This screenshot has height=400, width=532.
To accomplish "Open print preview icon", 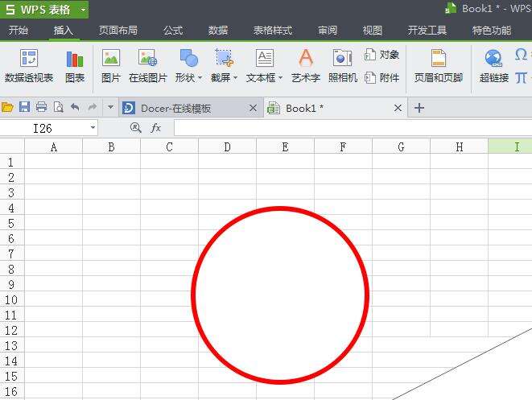I will (59, 107).
